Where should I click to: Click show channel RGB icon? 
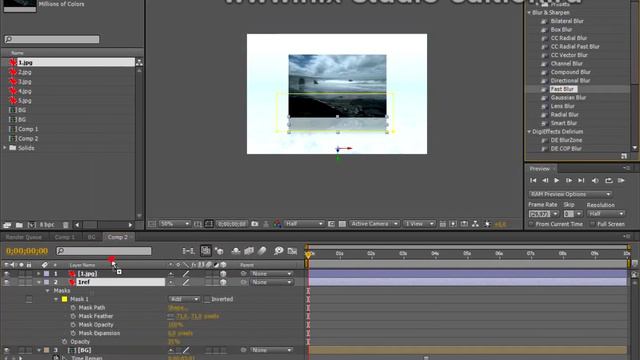point(278,224)
